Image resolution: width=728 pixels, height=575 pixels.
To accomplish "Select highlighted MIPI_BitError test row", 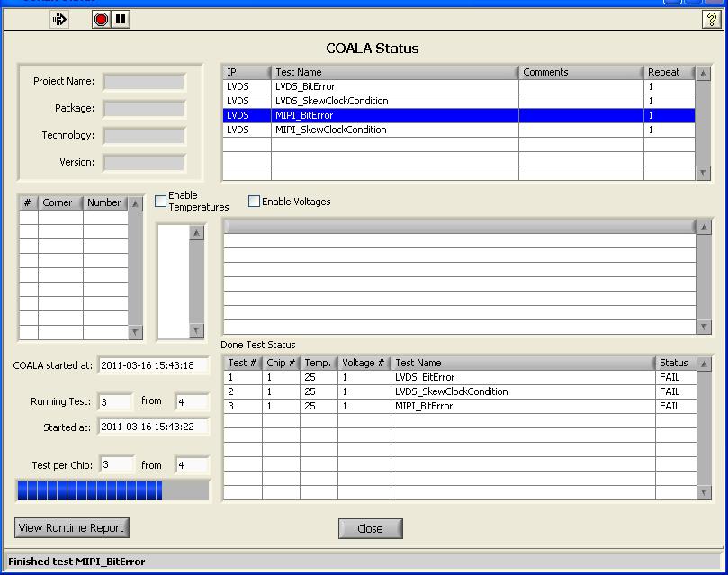I will pos(459,115).
